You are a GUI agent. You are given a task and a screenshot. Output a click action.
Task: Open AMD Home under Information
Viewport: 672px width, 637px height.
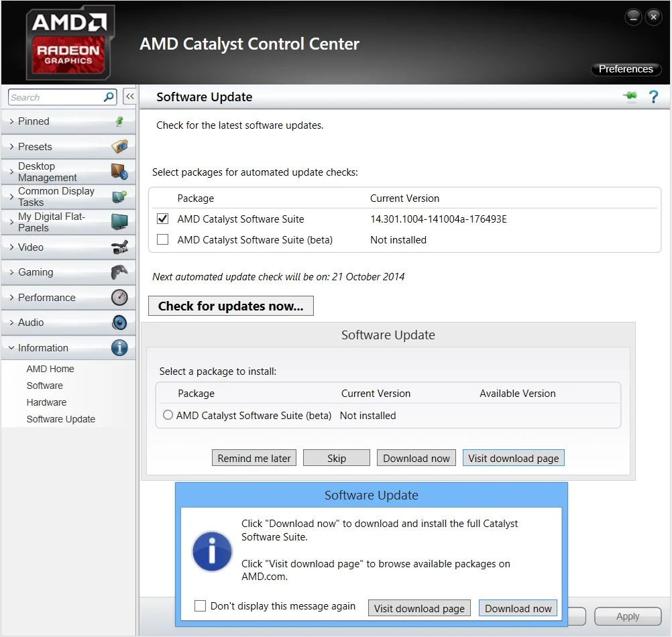point(50,369)
